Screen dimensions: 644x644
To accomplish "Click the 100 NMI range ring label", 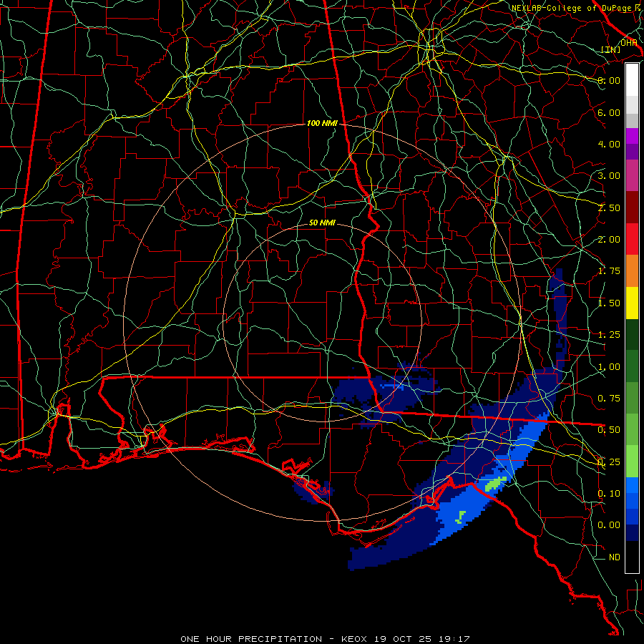I will pos(322,123).
